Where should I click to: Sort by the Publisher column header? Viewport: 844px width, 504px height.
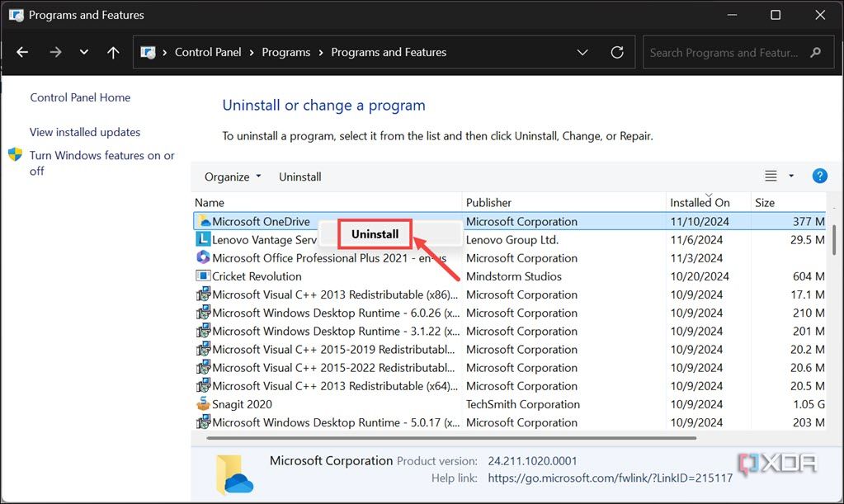[x=564, y=202]
